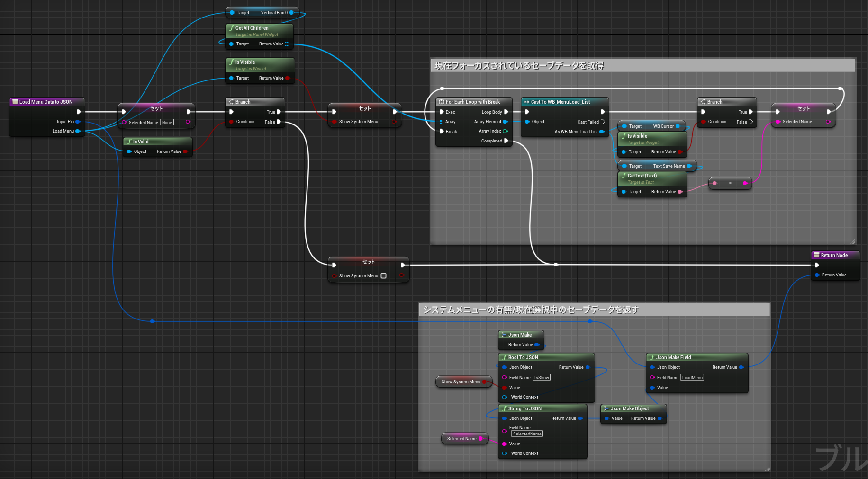Edit the Selected Name 'None' value field
This screenshot has height=479, width=868.
tap(167, 123)
